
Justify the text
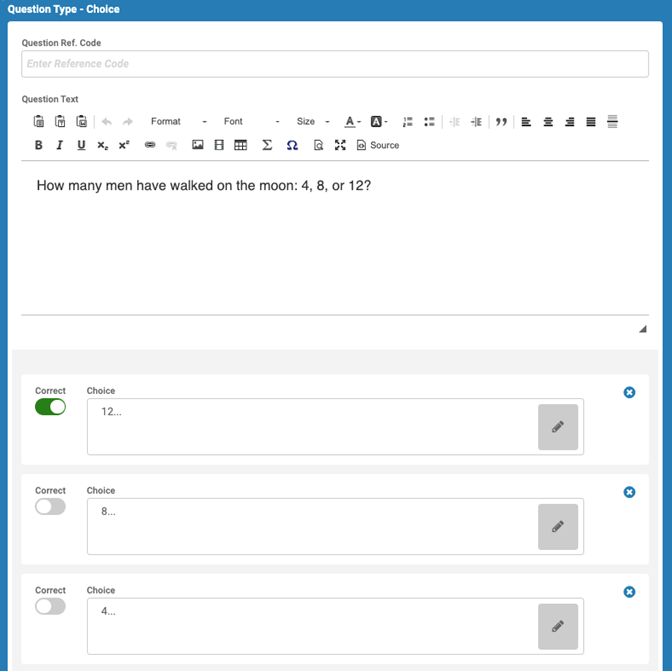[591, 122]
